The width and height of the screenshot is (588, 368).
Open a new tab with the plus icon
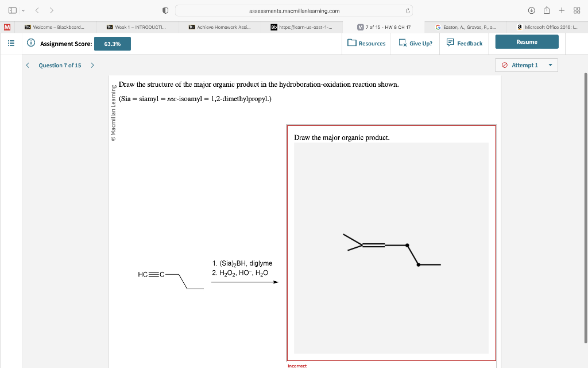click(560, 10)
